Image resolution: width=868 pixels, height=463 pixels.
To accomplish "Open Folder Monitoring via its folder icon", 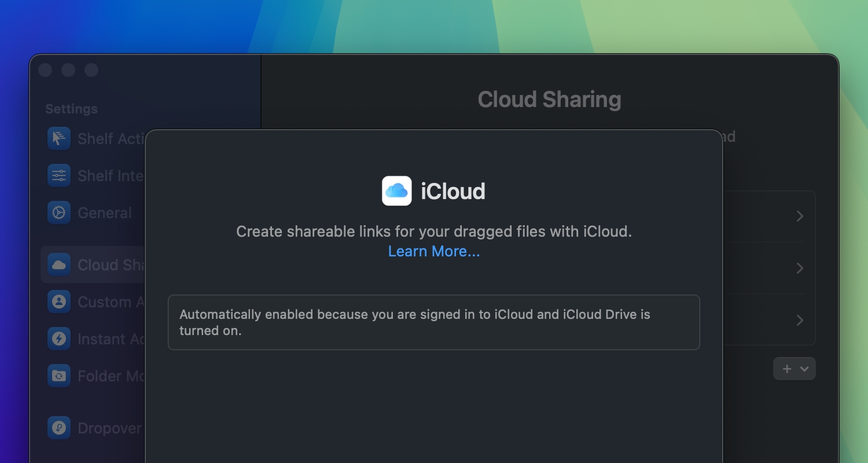I will click(x=59, y=376).
